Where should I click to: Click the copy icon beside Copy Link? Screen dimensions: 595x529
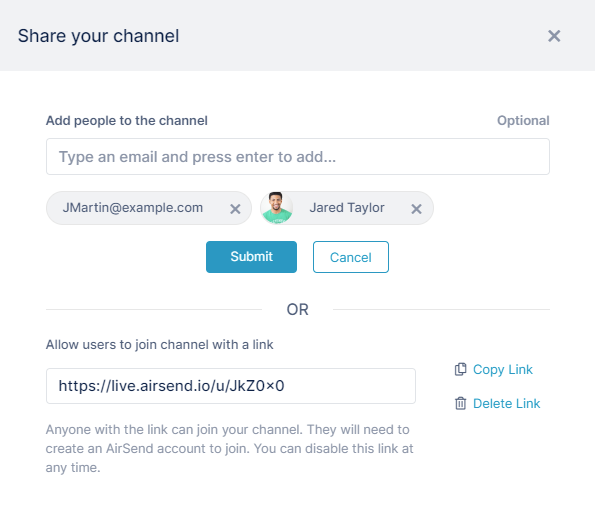tap(460, 369)
